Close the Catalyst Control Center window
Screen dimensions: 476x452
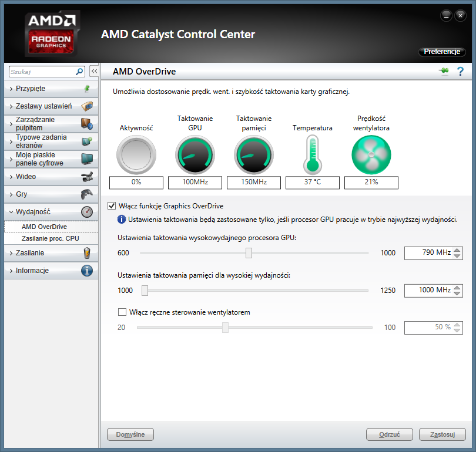click(460, 15)
